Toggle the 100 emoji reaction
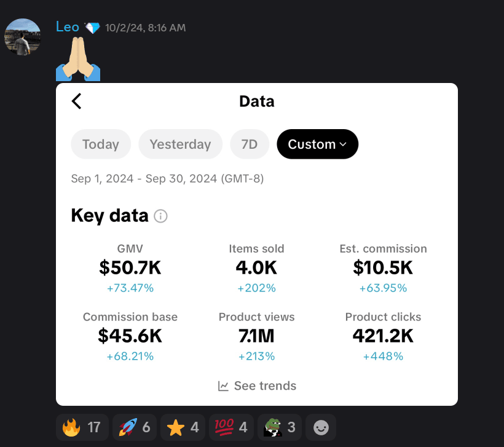Viewport: 504px width, 447px height. [x=230, y=427]
